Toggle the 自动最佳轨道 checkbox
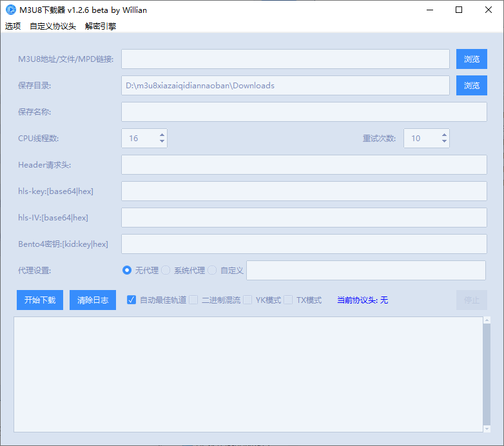Viewport: 504px width, 446px height. click(x=131, y=300)
